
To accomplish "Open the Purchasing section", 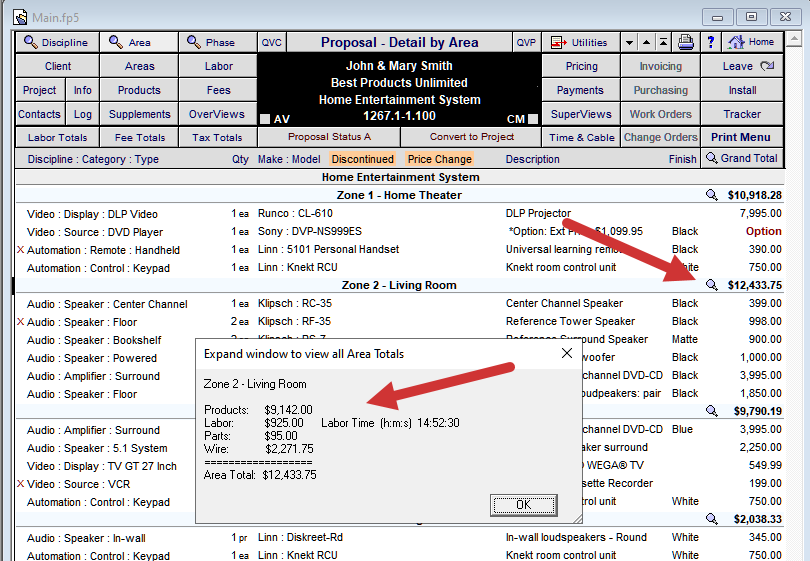I will (x=661, y=90).
